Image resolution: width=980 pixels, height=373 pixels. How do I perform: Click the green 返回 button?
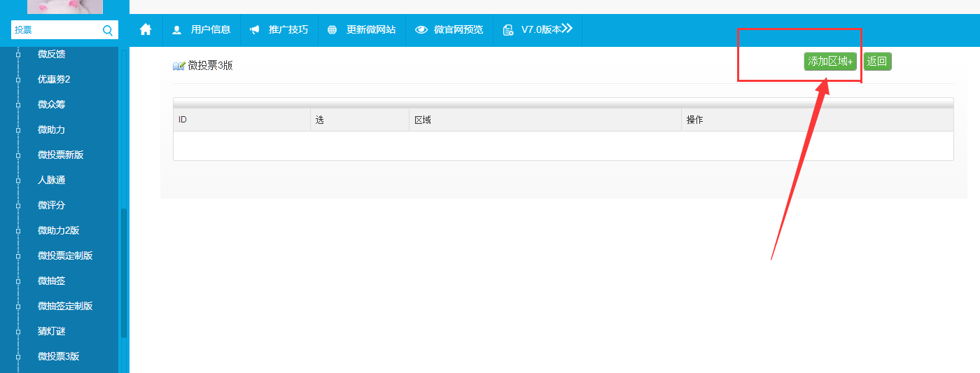877,62
